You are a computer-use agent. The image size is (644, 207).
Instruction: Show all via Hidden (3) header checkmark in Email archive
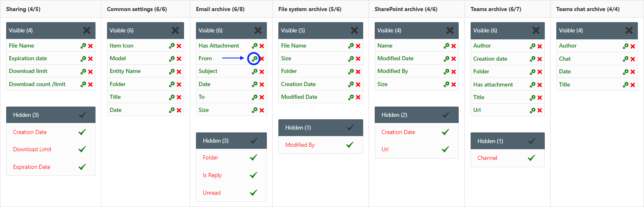(254, 141)
